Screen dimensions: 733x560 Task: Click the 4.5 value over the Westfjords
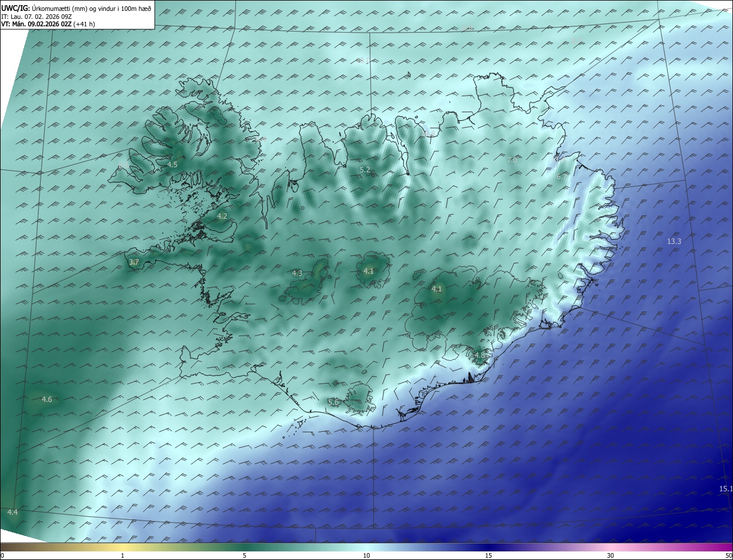(x=172, y=164)
